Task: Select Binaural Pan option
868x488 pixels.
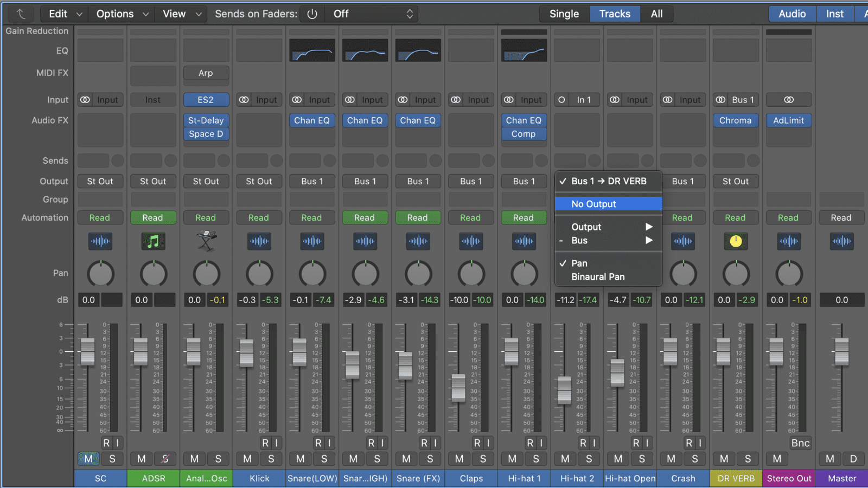Action: point(609,277)
